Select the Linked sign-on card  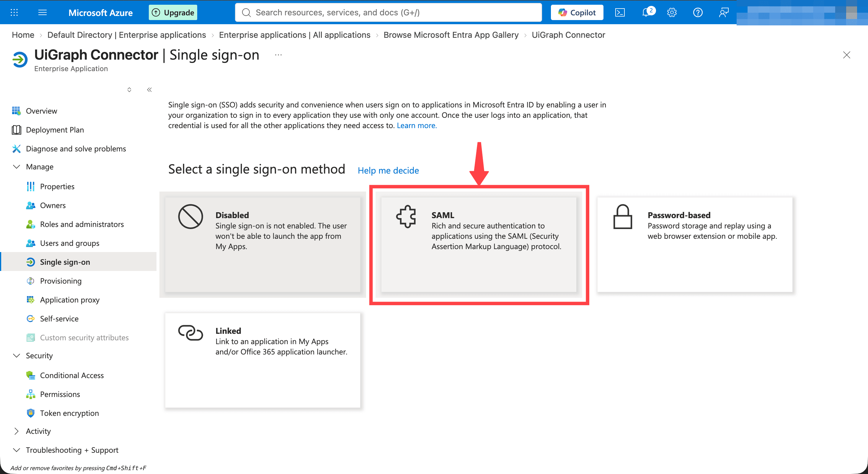(x=262, y=360)
